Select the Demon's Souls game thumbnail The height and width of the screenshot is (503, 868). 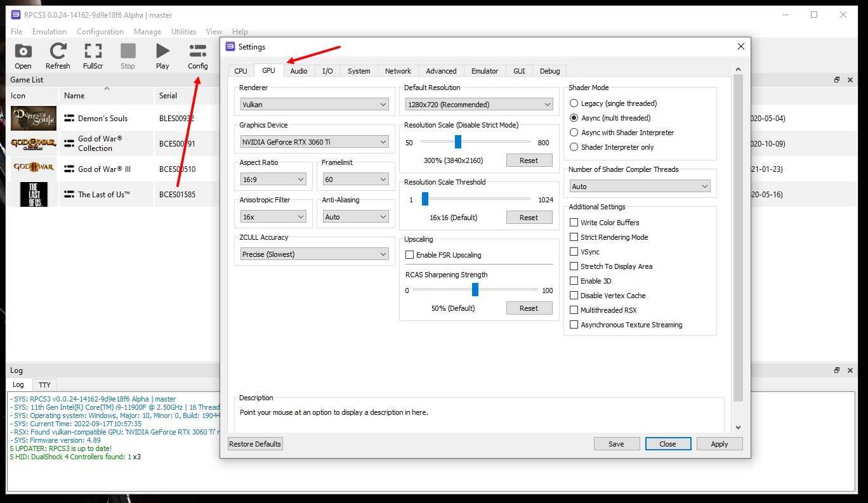point(34,119)
